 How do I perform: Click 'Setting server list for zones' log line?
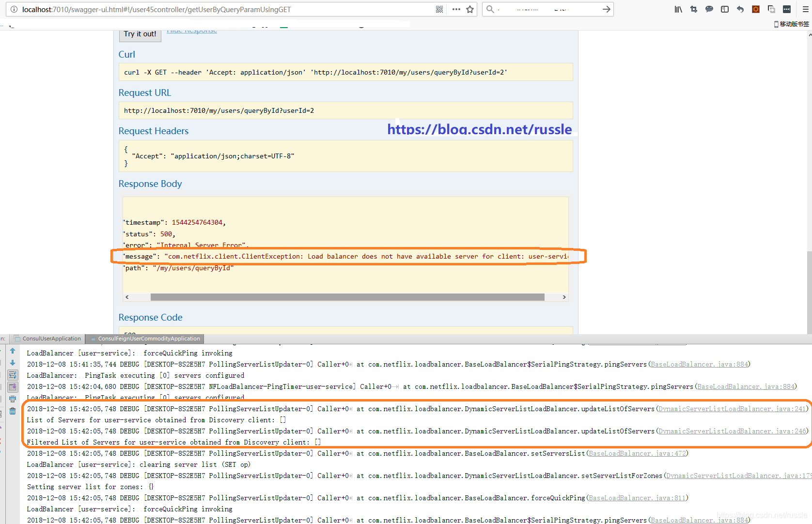coord(90,487)
